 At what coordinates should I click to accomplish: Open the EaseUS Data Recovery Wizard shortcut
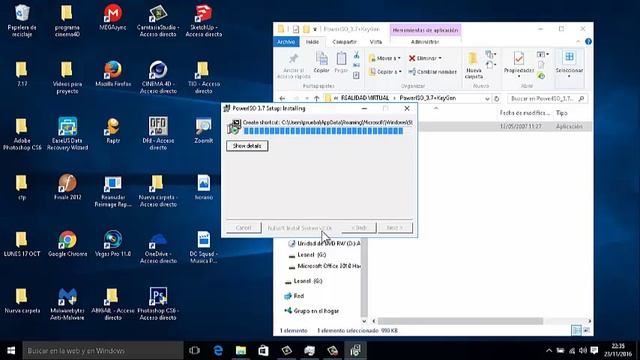pyautogui.click(x=67, y=134)
